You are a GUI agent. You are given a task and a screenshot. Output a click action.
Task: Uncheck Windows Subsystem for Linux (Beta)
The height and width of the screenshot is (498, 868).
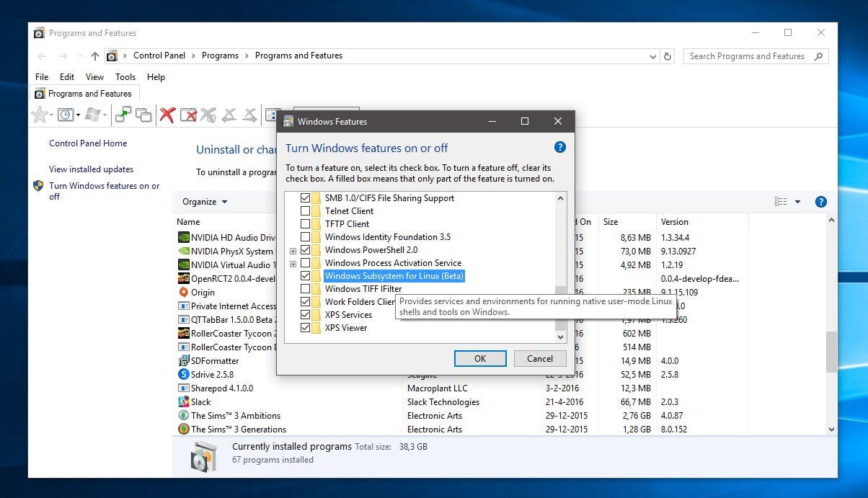[305, 276]
